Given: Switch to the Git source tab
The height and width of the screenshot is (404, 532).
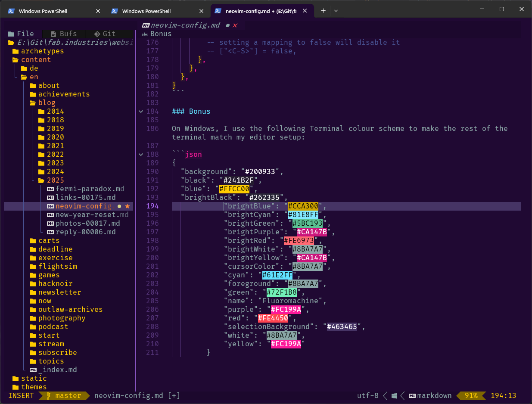Looking at the screenshot, I should click(x=105, y=34).
